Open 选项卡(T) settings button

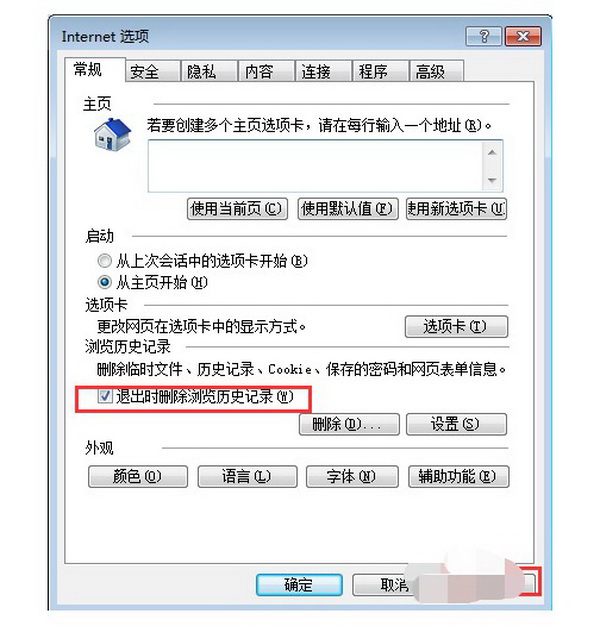click(456, 327)
